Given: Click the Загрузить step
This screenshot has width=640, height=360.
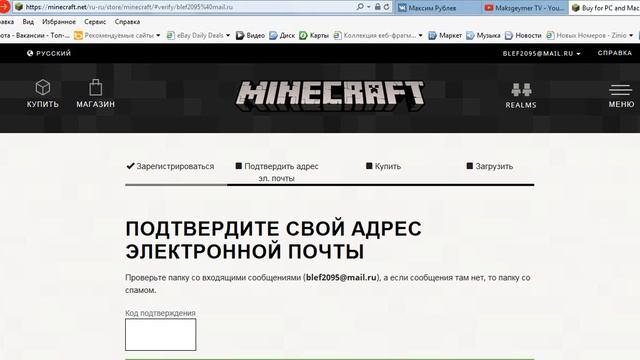Looking at the screenshot, I should click(x=490, y=166).
